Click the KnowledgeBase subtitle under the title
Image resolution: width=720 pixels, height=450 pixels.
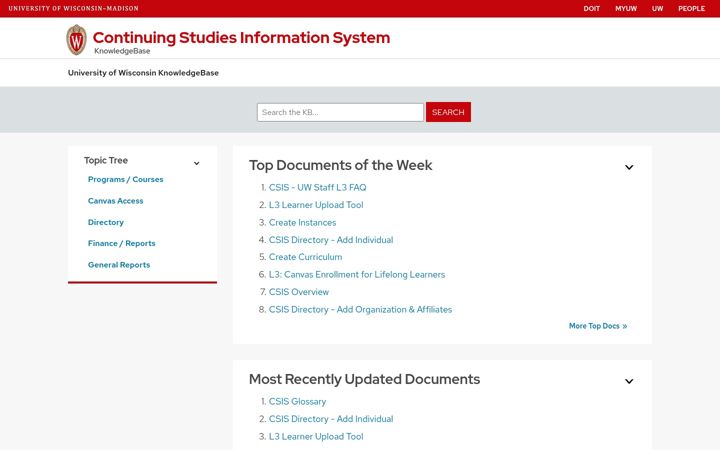tap(122, 51)
